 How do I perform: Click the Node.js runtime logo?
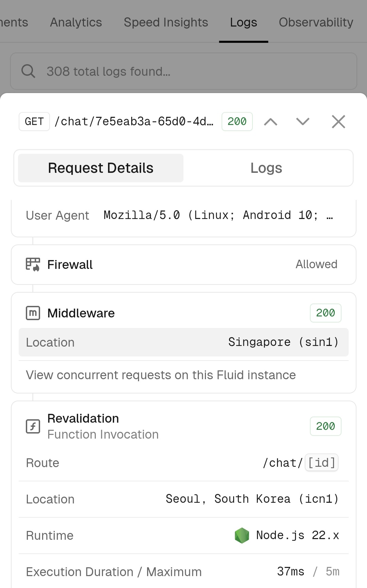coord(242,535)
